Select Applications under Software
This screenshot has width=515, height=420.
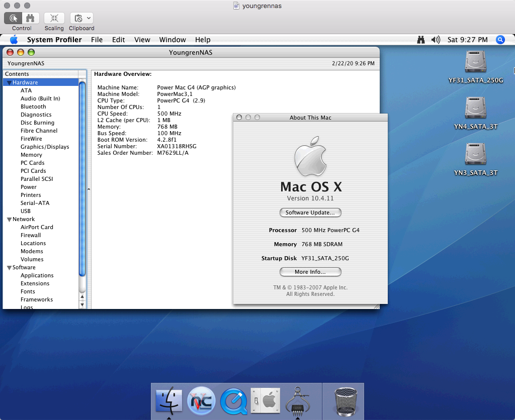37,275
